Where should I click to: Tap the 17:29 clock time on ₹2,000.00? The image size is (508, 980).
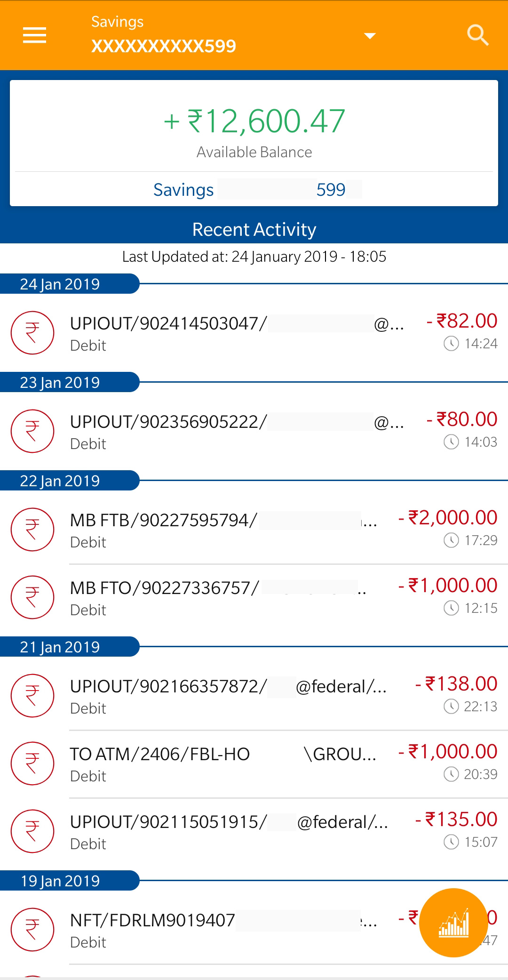click(471, 540)
